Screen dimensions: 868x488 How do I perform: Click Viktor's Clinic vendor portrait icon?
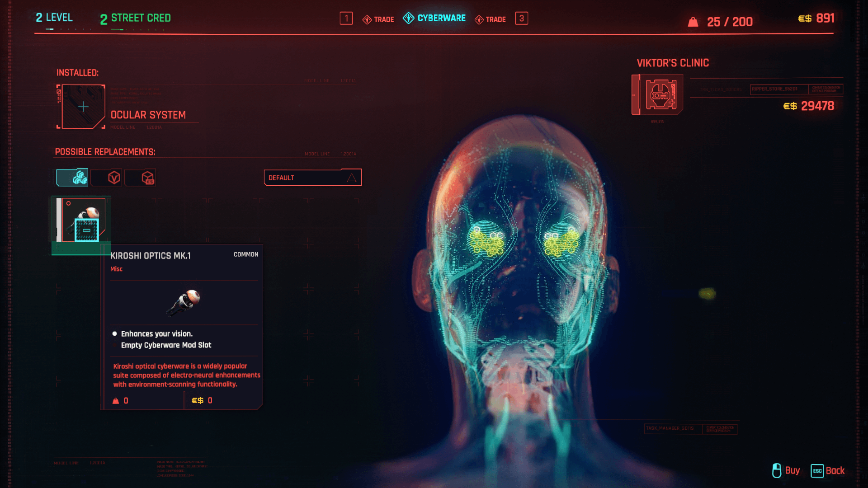click(658, 94)
